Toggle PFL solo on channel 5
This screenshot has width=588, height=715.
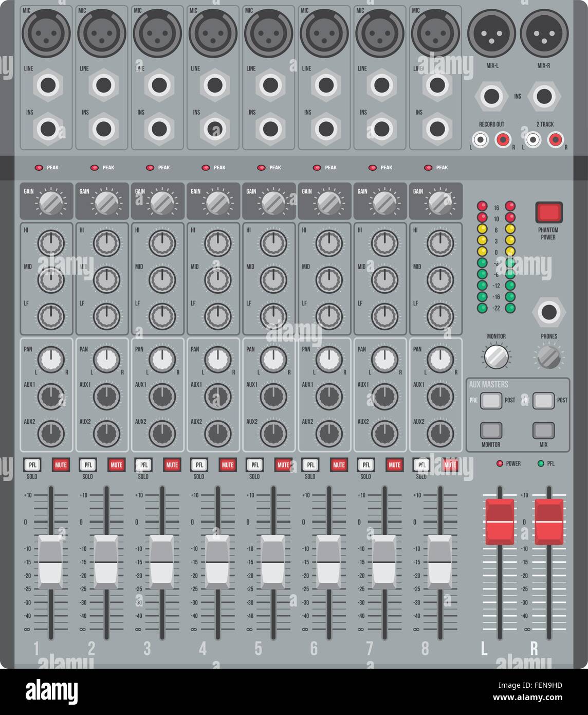255,465
